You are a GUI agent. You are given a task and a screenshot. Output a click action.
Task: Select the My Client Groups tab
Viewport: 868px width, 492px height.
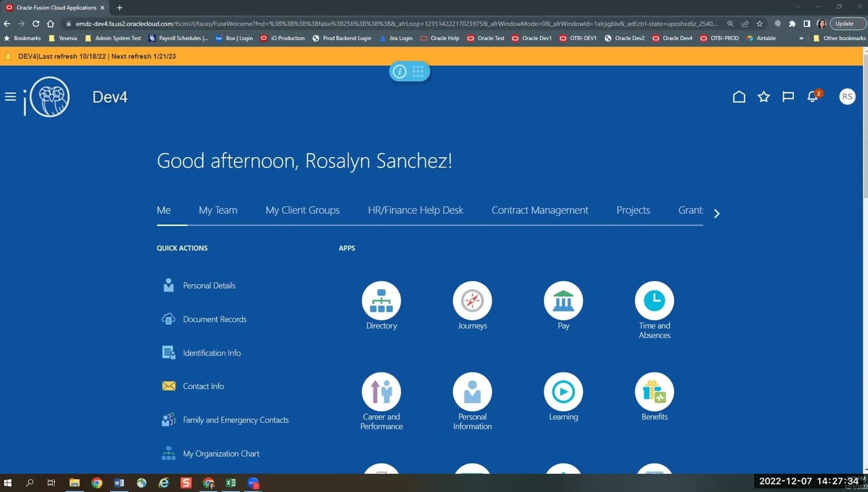[302, 210]
